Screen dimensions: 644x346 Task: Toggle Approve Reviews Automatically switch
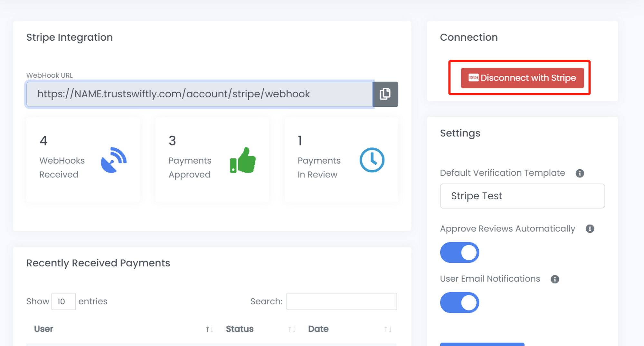click(459, 252)
